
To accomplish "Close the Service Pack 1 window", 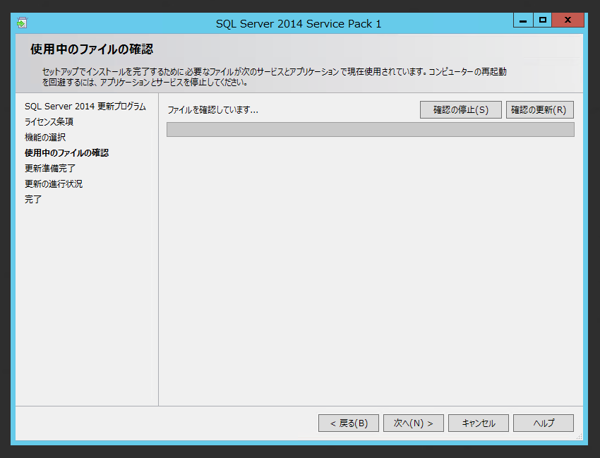I will tap(568, 20).
